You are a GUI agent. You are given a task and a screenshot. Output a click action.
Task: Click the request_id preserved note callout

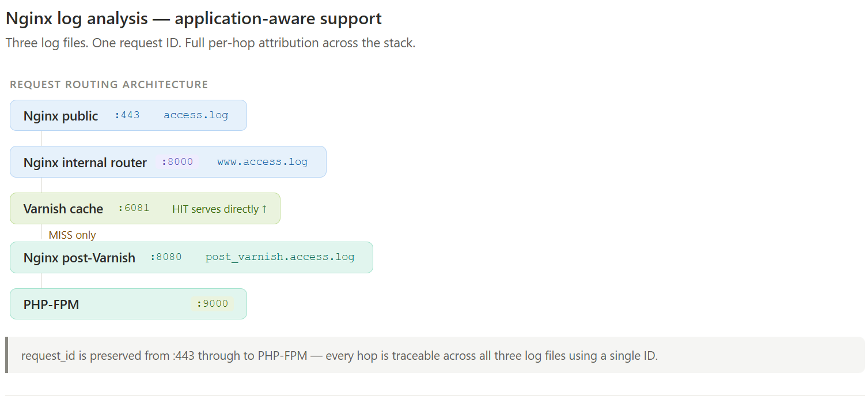pyautogui.click(x=435, y=355)
